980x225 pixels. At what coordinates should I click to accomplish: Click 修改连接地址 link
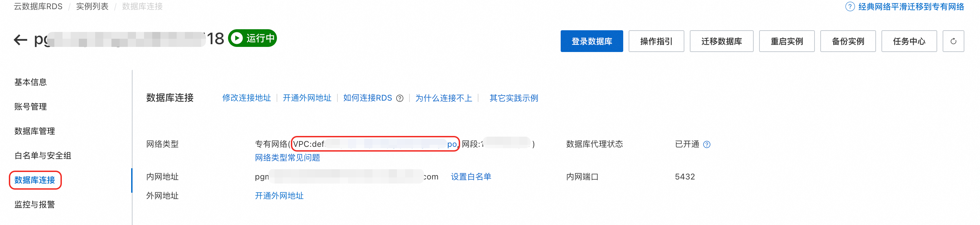(x=246, y=98)
